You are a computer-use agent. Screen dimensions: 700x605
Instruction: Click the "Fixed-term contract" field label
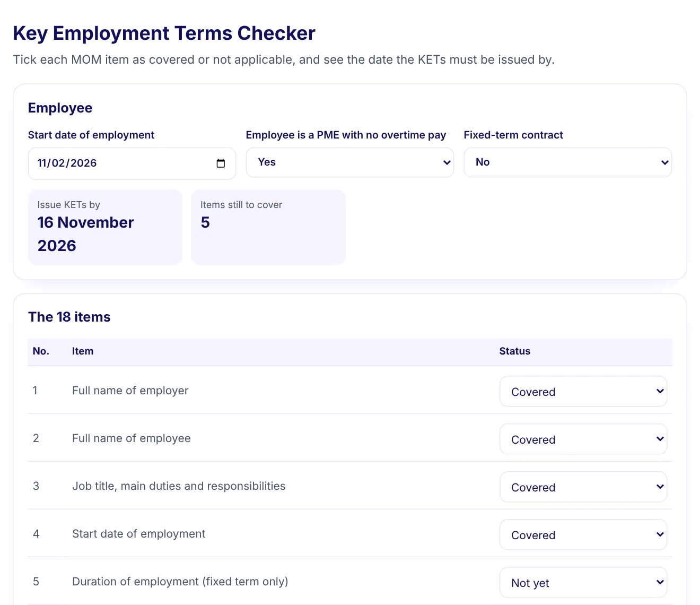(x=513, y=135)
